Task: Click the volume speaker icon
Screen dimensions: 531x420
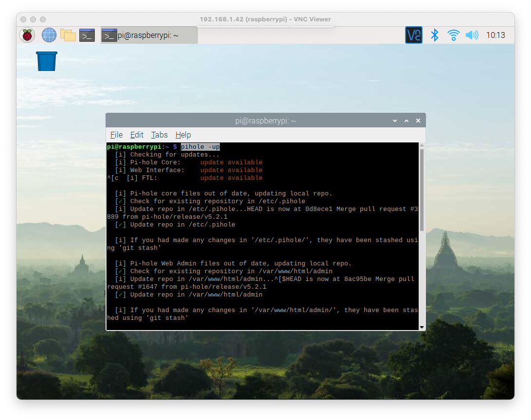Action: [472, 35]
